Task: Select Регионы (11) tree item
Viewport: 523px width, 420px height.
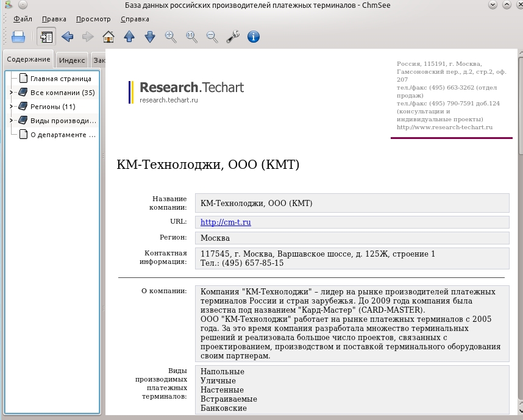Action: (x=52, y=107)
